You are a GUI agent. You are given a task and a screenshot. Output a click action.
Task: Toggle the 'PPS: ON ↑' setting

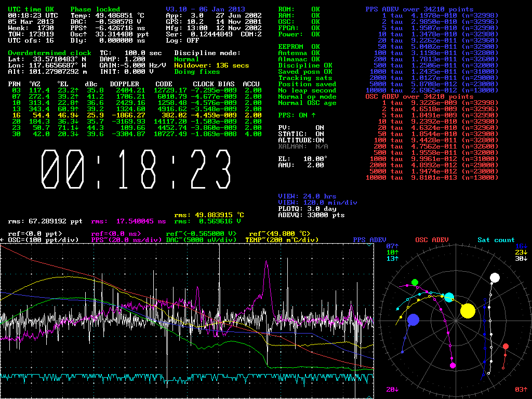click(x=297, y=115)
